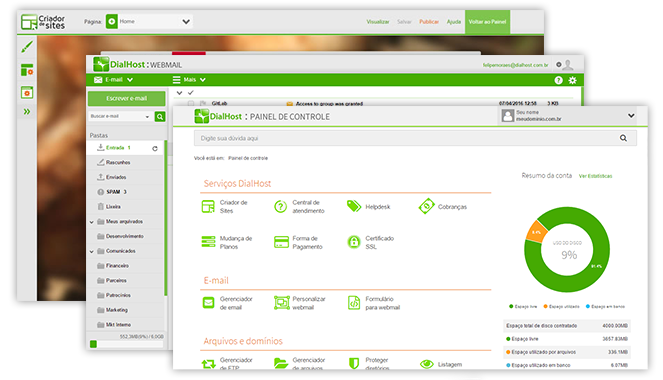Open Personalizar webmail
The width and height of the screenshot is (663, 380).
[300, 303]
